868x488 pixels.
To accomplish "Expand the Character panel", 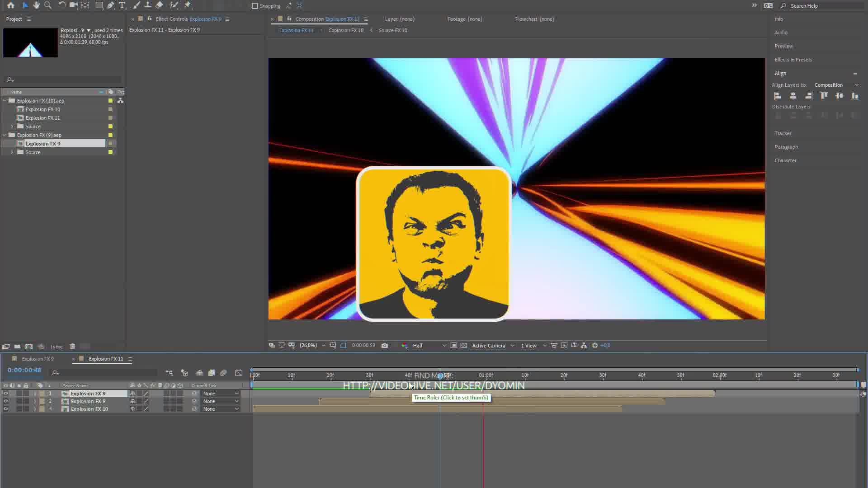I will [x=785, y=160].
